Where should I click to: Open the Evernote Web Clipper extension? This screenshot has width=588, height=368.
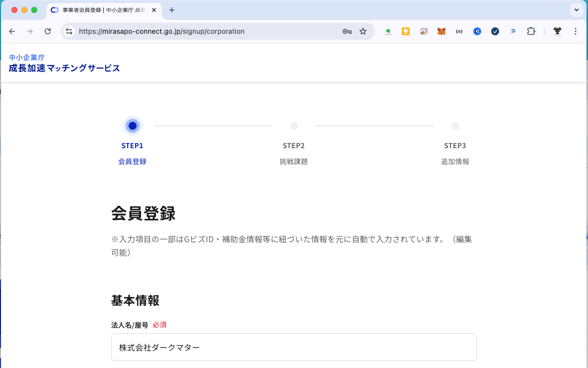coord(388,31)
